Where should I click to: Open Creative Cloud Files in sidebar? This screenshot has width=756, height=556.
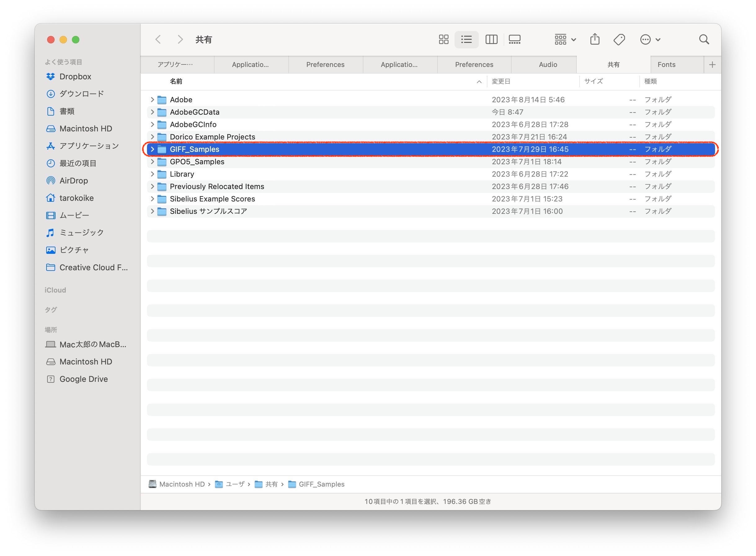click(87, 267)
